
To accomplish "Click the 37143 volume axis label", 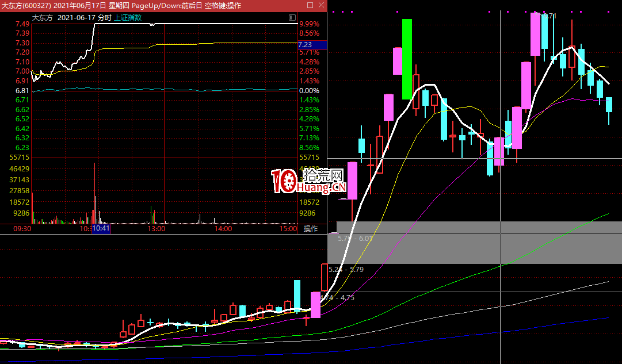I will [20, 179].
